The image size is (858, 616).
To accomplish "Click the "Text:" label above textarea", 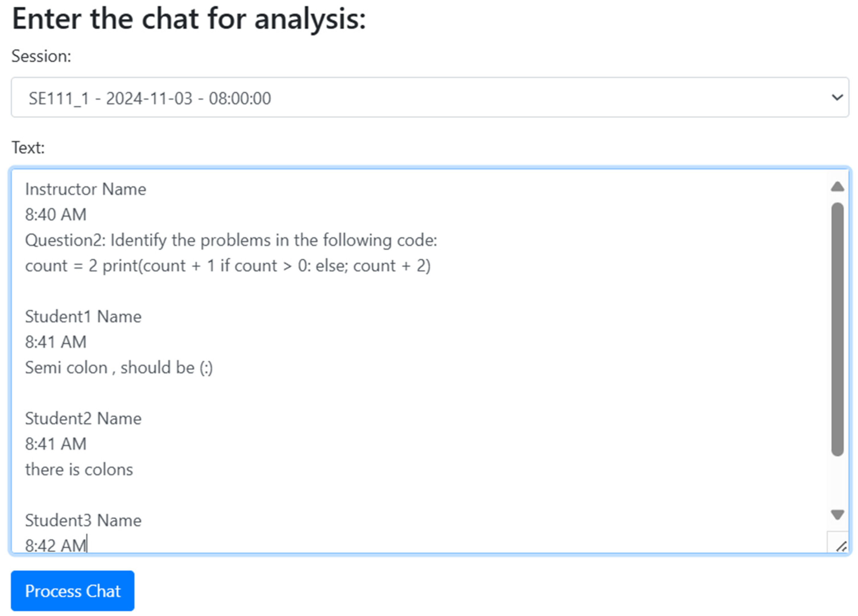I will tap(28, 147).
